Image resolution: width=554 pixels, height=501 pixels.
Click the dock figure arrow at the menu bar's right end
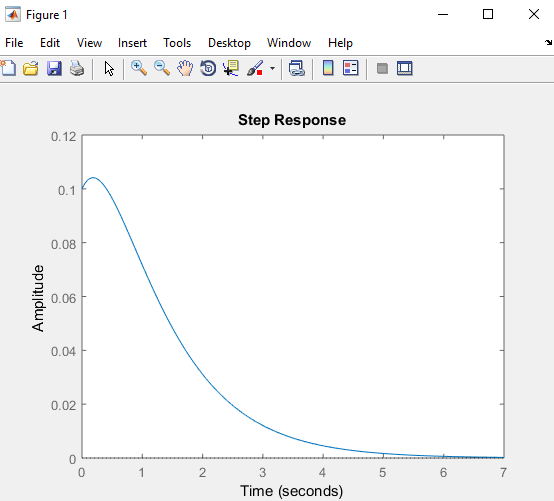pyautogui.click(x=548, y=43)
